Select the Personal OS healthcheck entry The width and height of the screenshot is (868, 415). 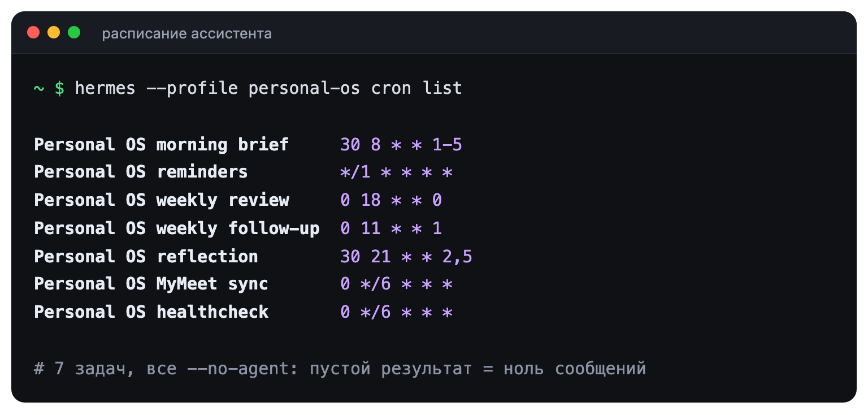[244, 312]
